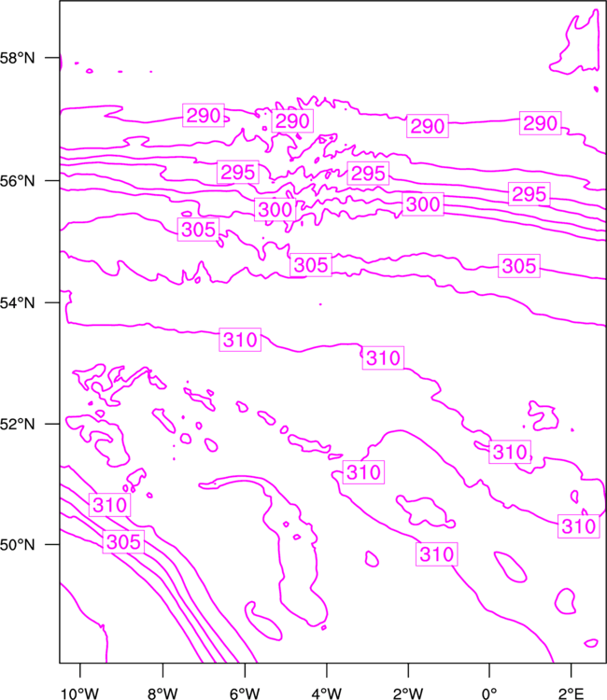Click the rightmost 290 contour label
The image size is (607, 700).
tap(540, 123)
